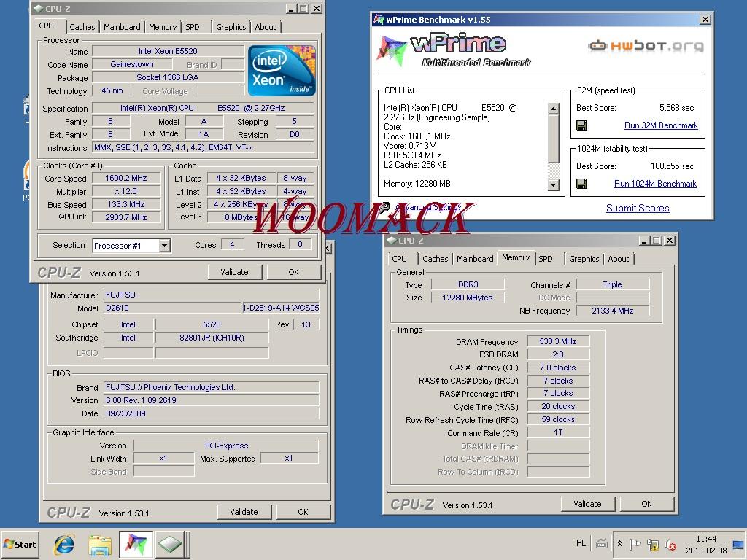
Task: Switch to Mainboard tab in top CPU-Z window
Action: (x=122, y=27)
